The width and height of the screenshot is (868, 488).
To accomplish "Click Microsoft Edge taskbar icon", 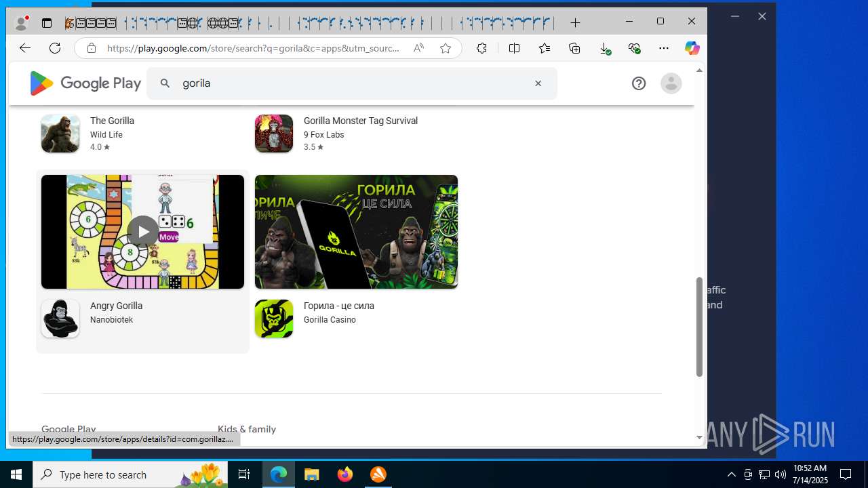I will click(279, 474).
